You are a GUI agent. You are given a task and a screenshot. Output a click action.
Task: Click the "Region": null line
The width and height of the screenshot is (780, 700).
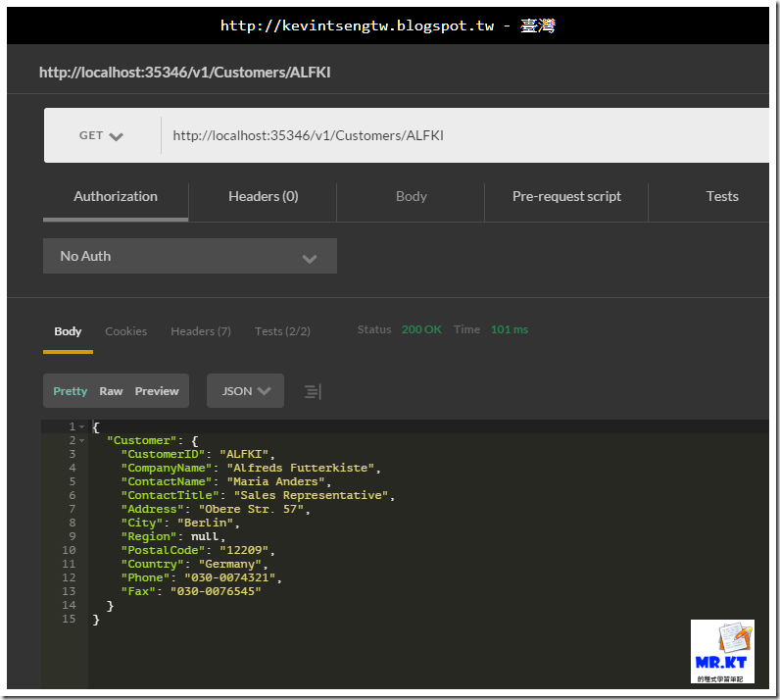click(173, 536)
